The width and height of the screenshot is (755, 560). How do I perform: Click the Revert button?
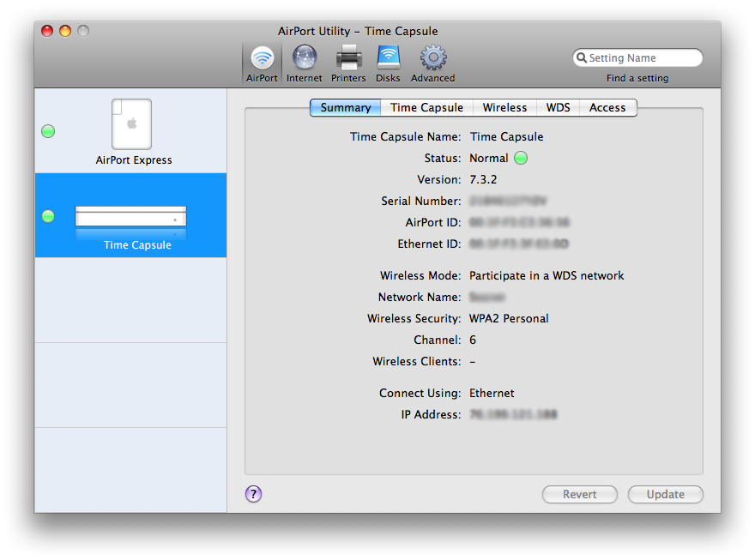point(580,494)
